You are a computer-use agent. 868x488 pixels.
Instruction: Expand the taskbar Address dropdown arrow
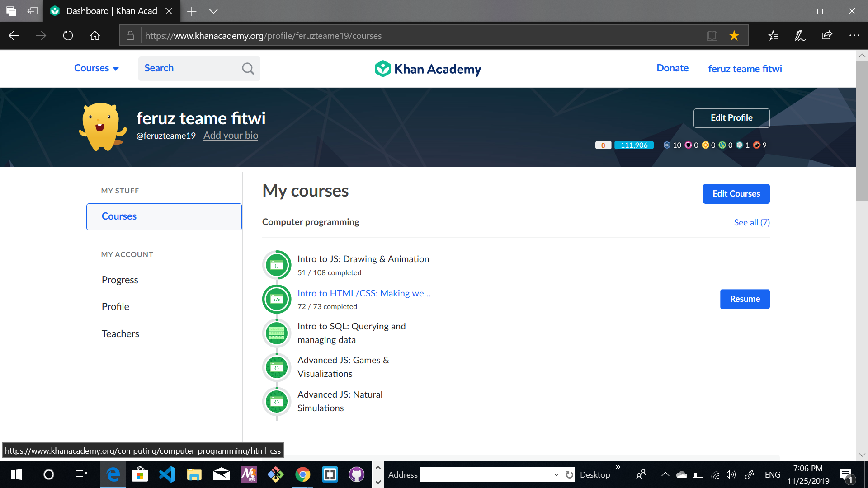[x=557, y=475]
